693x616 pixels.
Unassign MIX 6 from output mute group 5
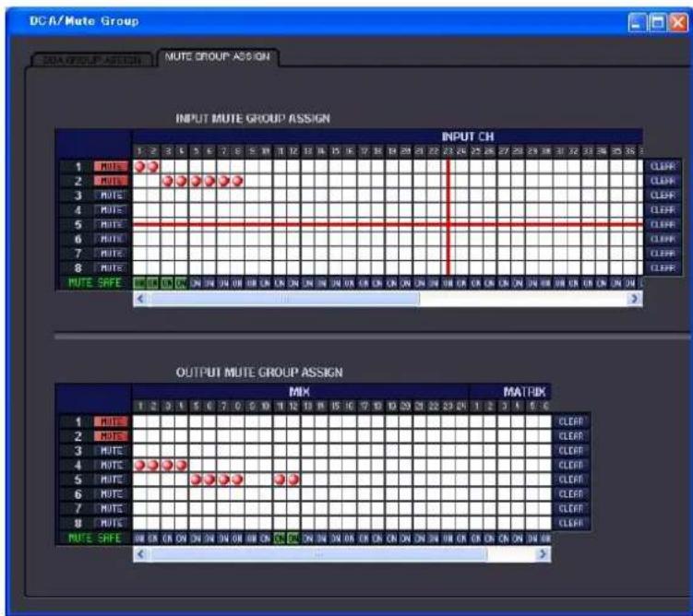click(209, 480)
